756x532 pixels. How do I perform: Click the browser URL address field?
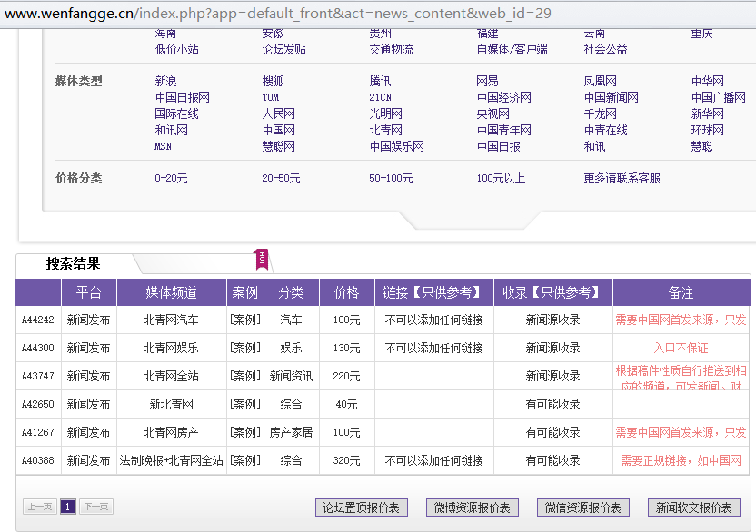363,14
